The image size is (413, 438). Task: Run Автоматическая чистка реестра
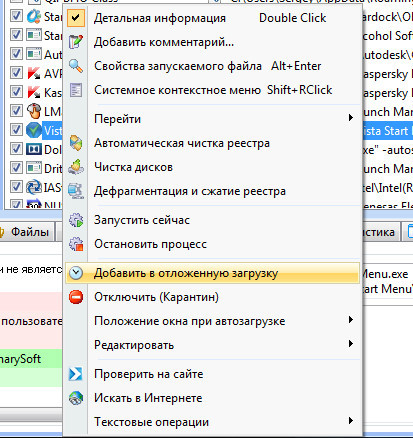point(213,143)
